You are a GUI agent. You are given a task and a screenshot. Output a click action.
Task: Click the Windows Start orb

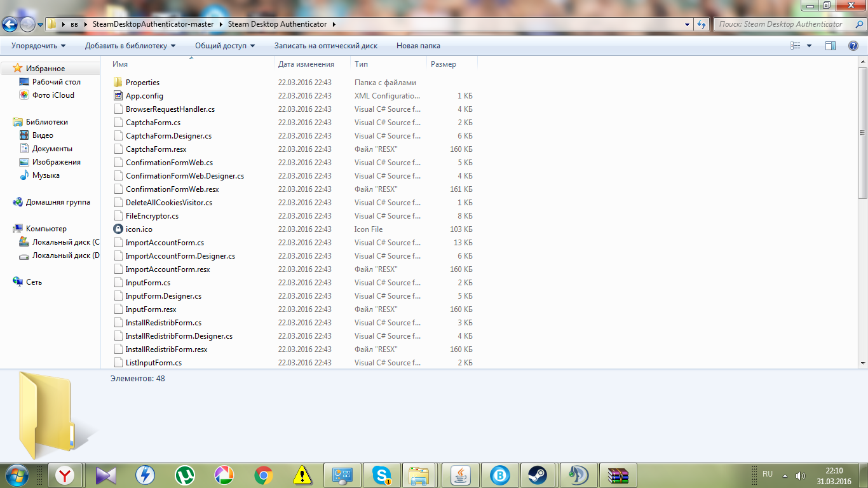coord(17,475)
